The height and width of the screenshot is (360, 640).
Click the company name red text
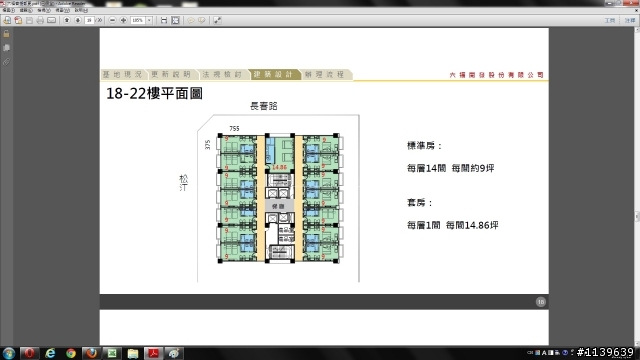click(x=496, y=75)
